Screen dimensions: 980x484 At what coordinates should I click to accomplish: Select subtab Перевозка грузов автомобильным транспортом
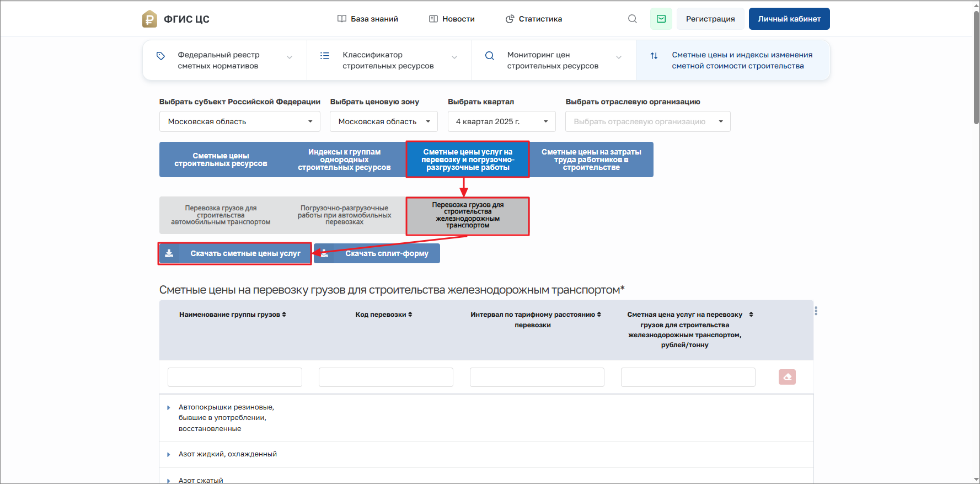point(221,215)
